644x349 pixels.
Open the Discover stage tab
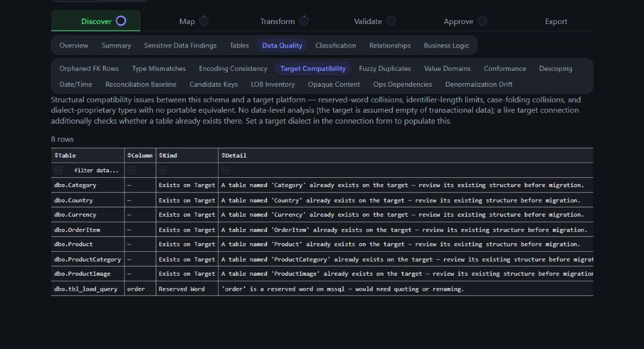click(x=95, y=21)
